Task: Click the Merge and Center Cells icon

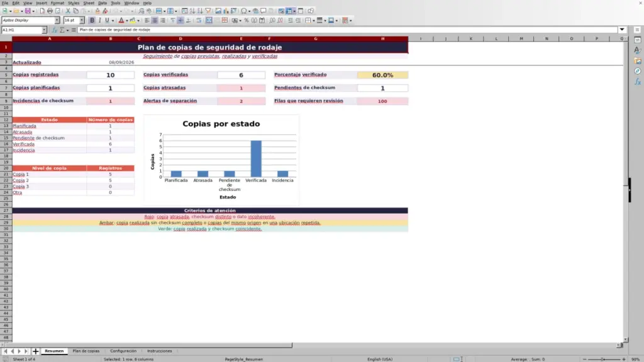Action: tap(209, 20)
